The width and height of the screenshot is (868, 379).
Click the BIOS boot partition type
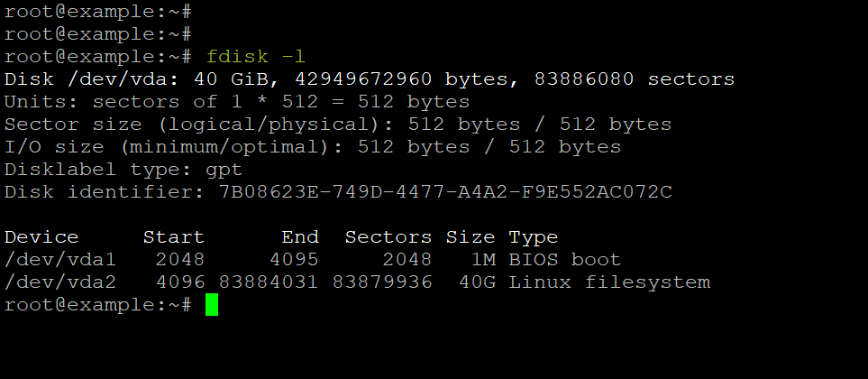pyautogui.click(x=564, y=260)
